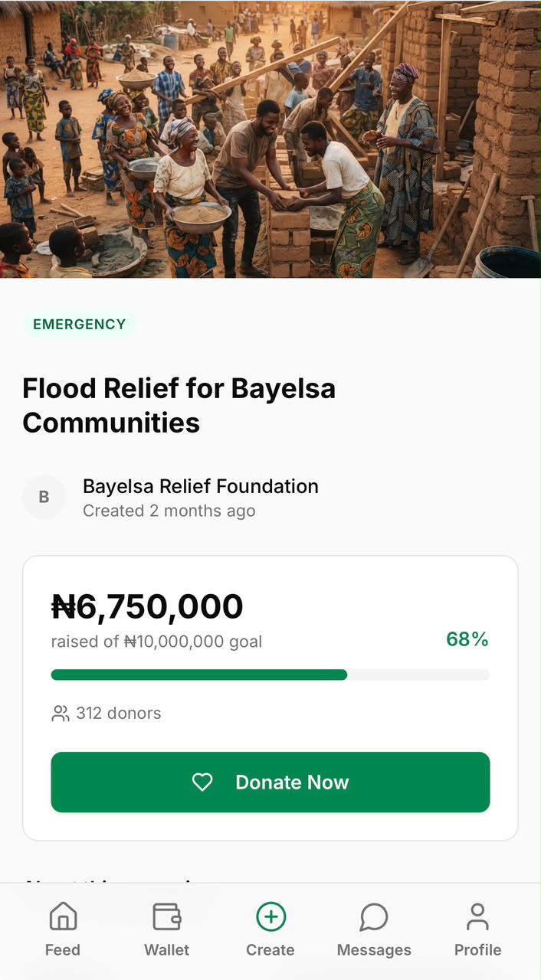Click the green fundraising progress bar
Image resolution: width=541 pixels, height=980 pixels.
[270, 675]
